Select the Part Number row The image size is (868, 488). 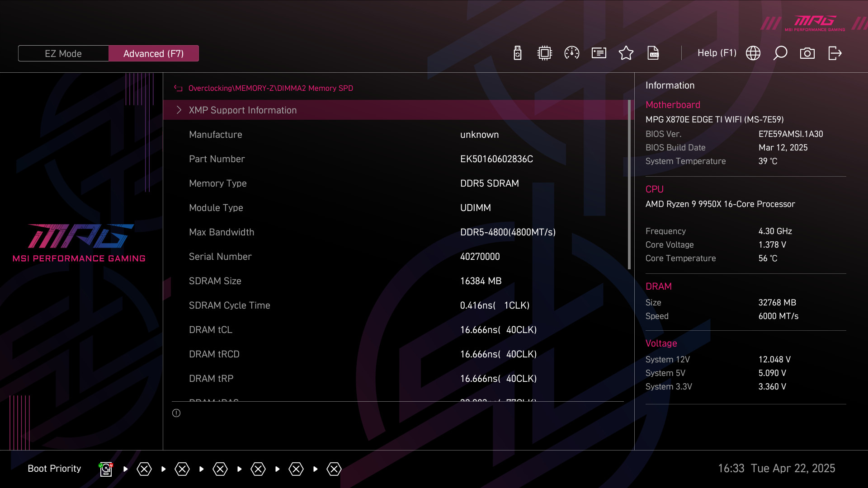tap(396, 159)
